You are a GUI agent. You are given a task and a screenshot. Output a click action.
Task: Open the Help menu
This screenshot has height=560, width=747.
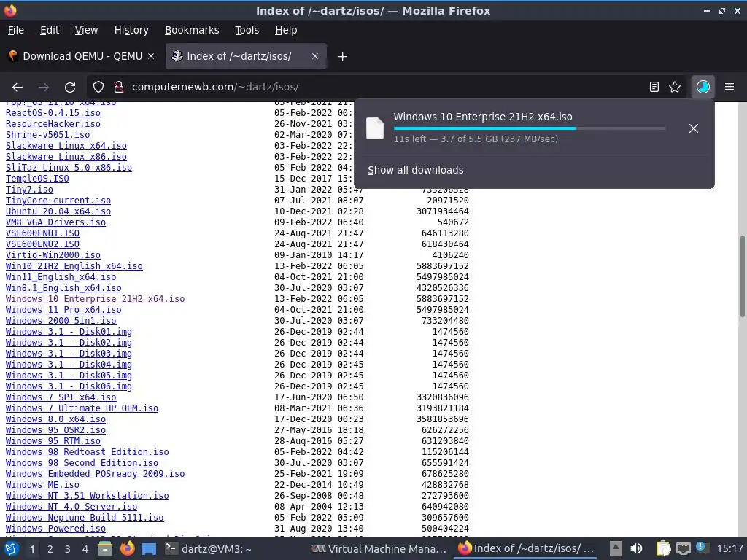click(286, 30)
